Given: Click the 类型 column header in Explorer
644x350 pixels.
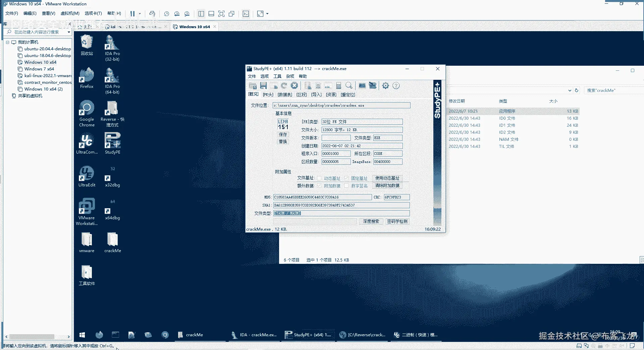Looking at the screenshot, I should [503, 101].
